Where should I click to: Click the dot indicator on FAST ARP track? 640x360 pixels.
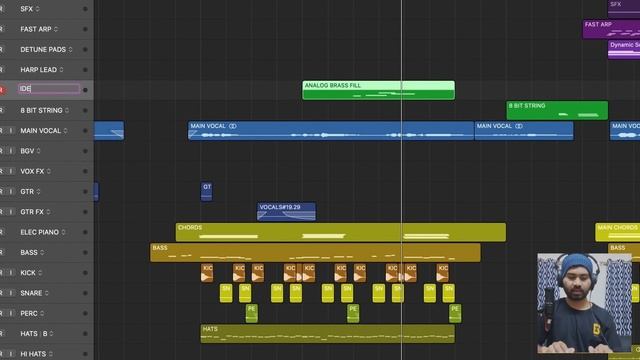[x=85, y=29]
